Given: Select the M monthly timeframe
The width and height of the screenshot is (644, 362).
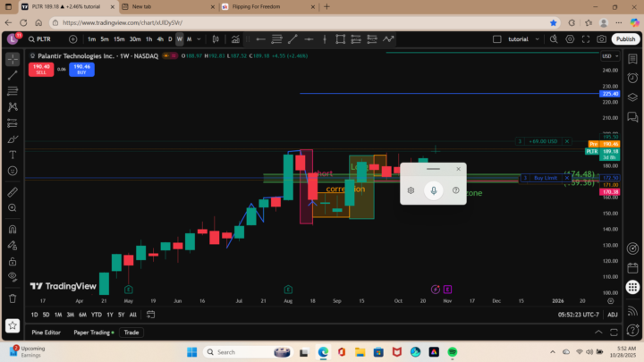Looking at the screenshot, I should tap(190, 39).
